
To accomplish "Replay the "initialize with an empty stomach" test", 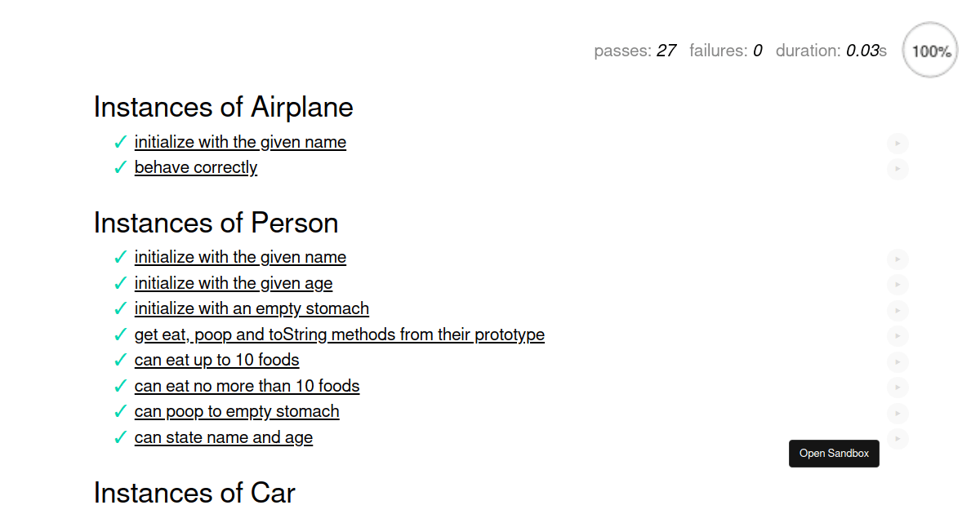I will 898,311.
